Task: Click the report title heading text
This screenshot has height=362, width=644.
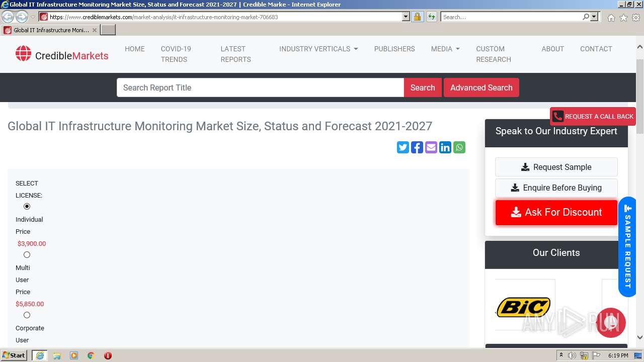Action: [220, 126]
